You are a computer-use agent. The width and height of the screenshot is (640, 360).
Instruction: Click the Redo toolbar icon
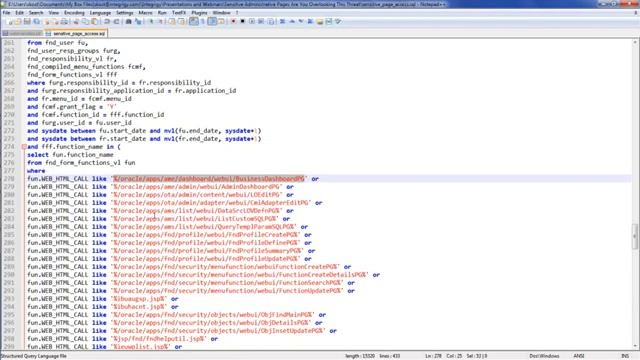(116, 21)
